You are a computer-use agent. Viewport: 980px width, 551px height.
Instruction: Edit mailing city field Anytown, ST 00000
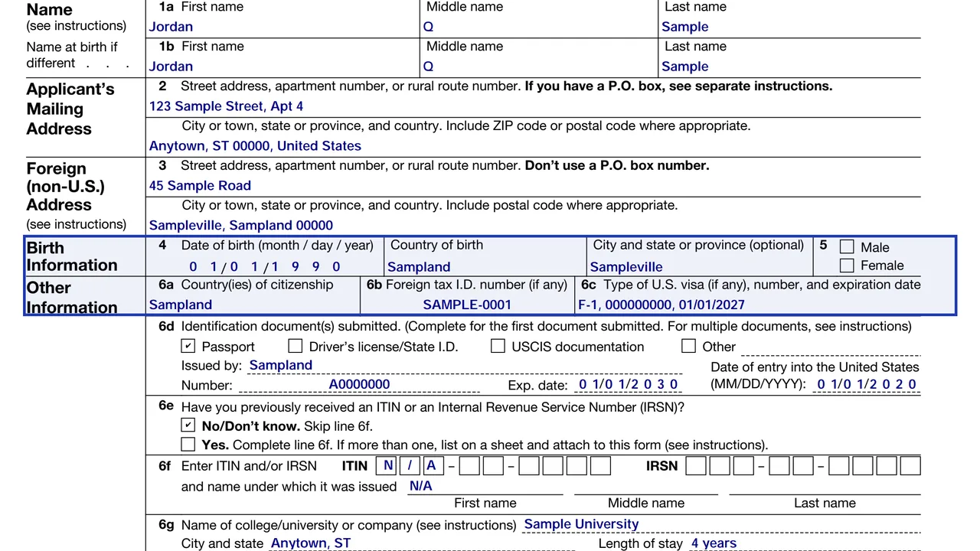pyautogui.click(x=534, y=146)
